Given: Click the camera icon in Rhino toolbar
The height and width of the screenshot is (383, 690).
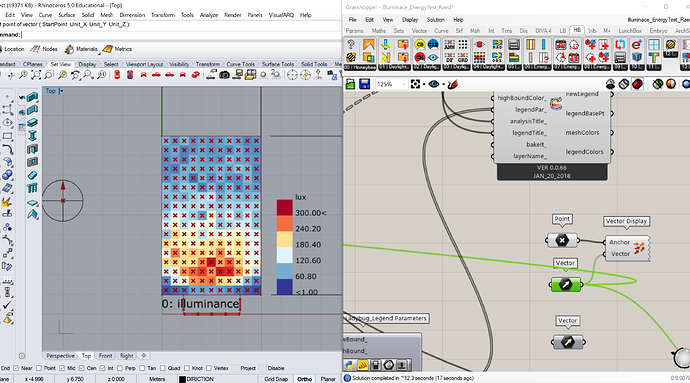Looking at the screenshot, I should click(224, 75).
